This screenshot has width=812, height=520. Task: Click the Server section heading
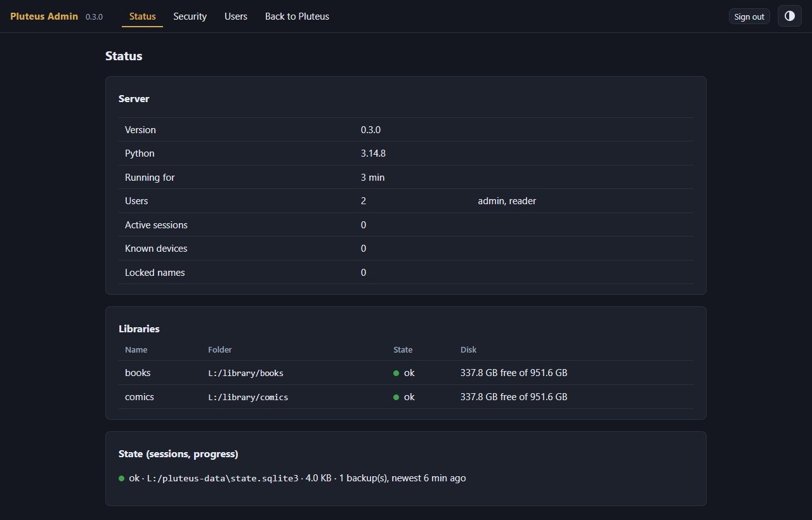coord(134,99)
